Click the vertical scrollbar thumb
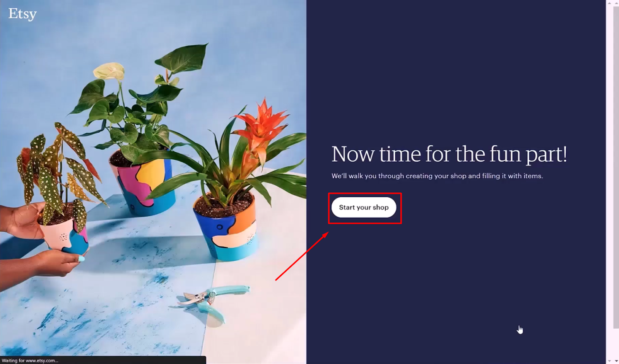This screenshot has width=619, height=364. pos(616,167)
